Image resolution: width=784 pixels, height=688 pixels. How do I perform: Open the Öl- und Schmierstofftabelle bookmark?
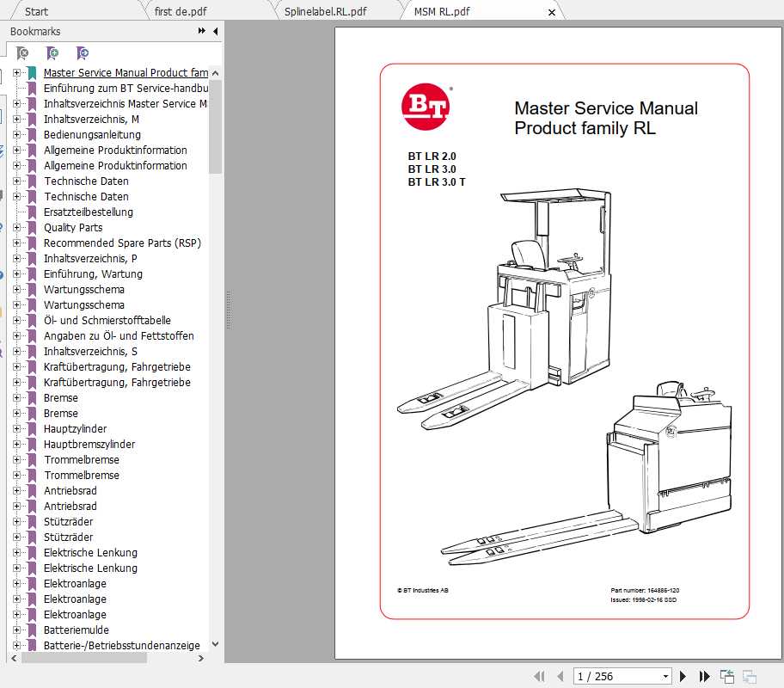point(107,320)
